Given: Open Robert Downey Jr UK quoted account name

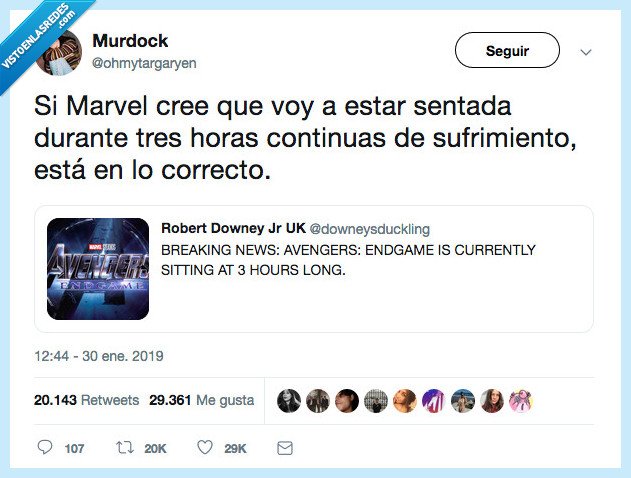Looking at the screenshot, I should (x=233, y=228).
